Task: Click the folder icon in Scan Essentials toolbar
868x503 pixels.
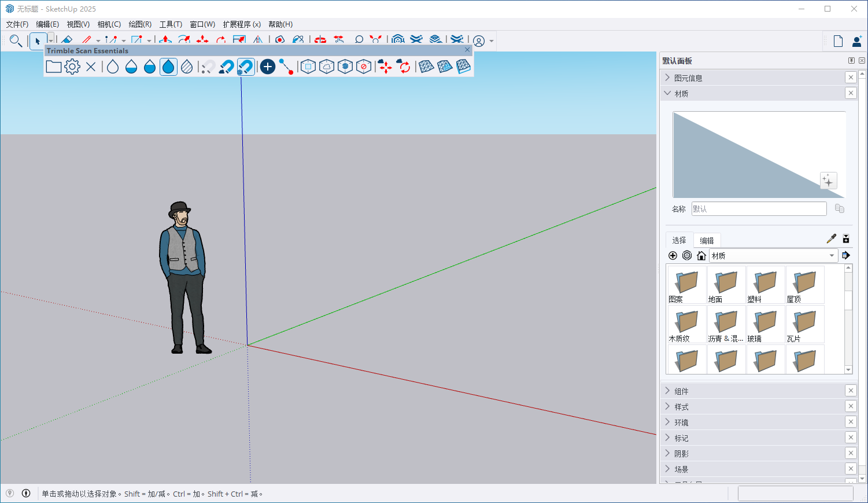Action: point(54,67)
